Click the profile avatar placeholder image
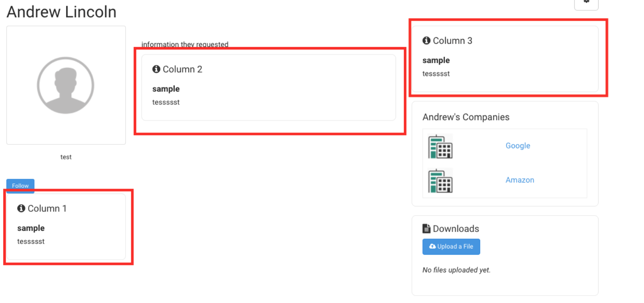 click(x=66, y=85)
